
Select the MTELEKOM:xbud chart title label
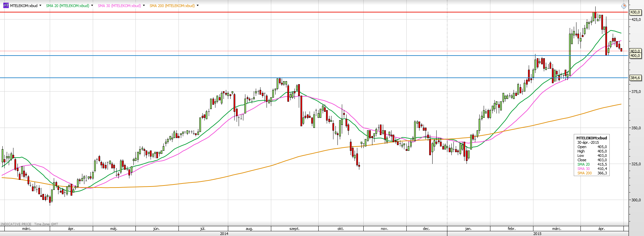24,6
